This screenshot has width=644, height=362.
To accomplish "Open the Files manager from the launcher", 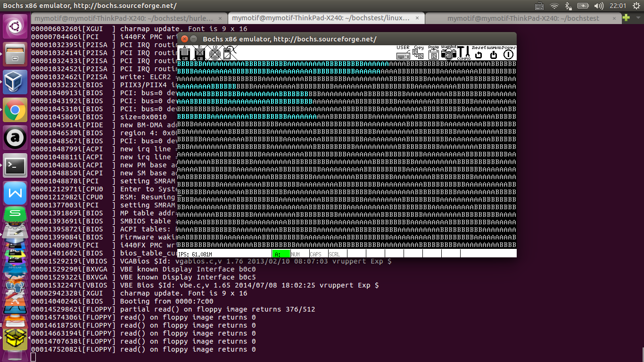I will coord(15,54).
